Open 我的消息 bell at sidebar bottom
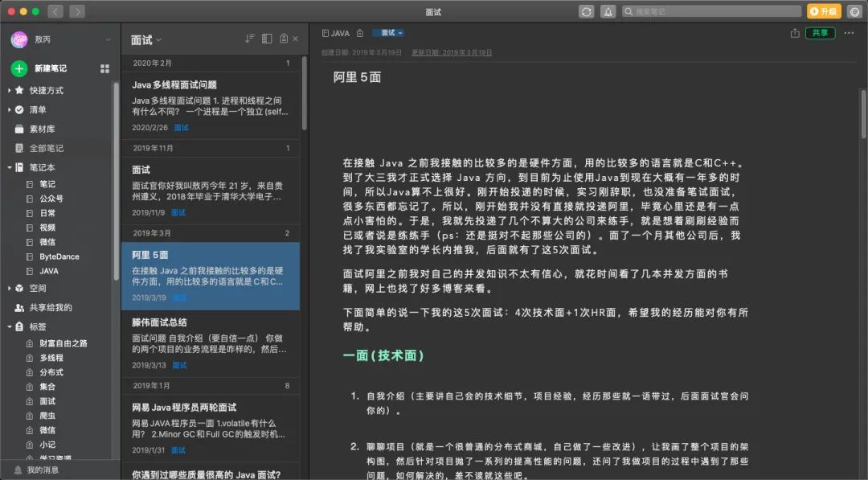 coord(18,470)
